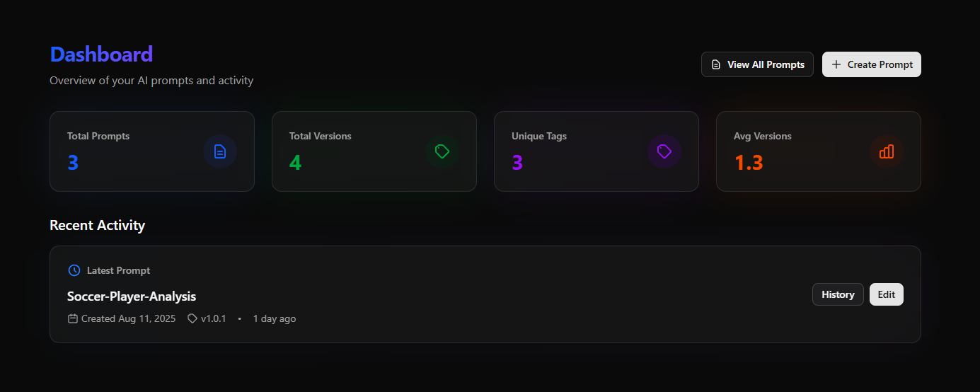Click the Avg Versions value 1.3

point(749,163)
